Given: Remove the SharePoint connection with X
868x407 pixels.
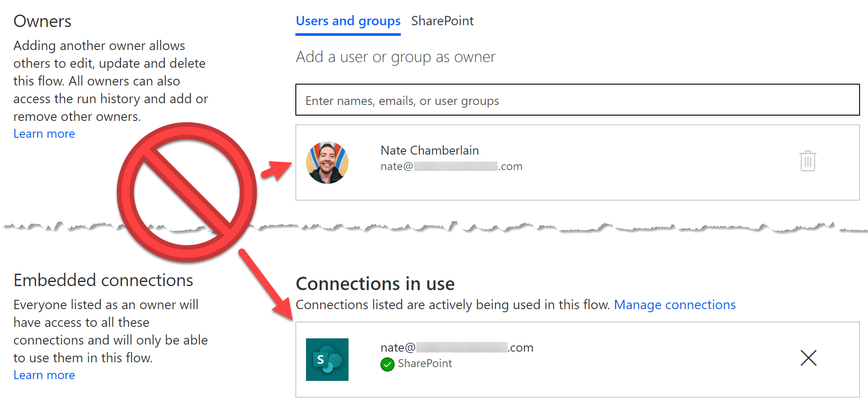Looking at the screenshot, I should click(x=808, y=358).
